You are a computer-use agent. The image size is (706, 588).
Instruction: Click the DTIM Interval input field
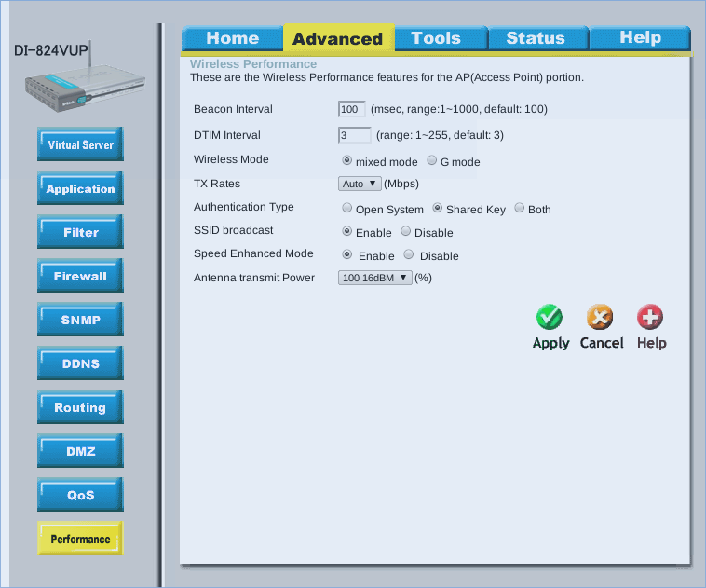pyautogui.click(x=354, y=135)
